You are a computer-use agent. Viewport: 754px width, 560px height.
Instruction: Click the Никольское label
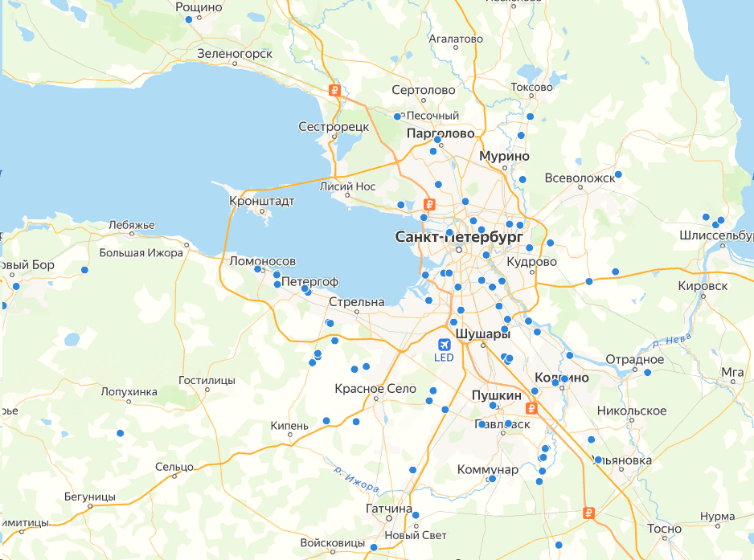(632, 411)
